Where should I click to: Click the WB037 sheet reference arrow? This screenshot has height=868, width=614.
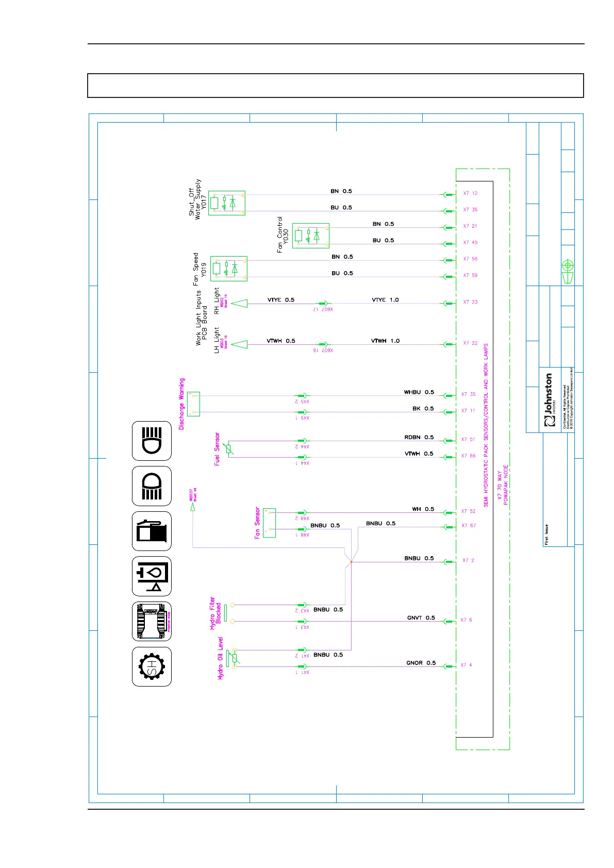[x=193, y=507]
